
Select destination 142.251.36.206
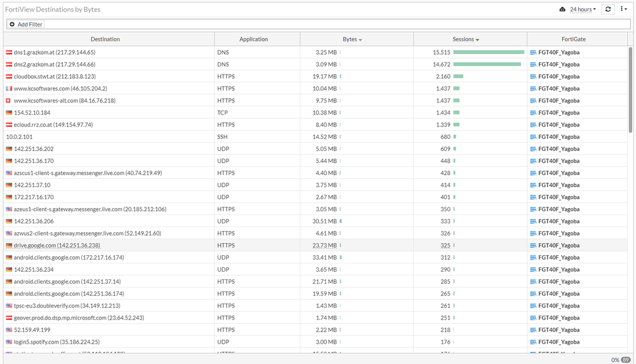34,221
